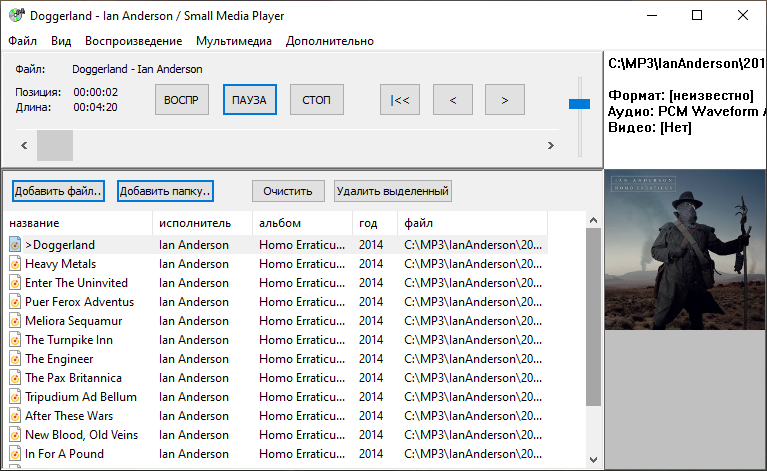This screenshot has width=767, height=471.
Task: Click the playlist scrollbar up arrow
Action: click(593, 220)
